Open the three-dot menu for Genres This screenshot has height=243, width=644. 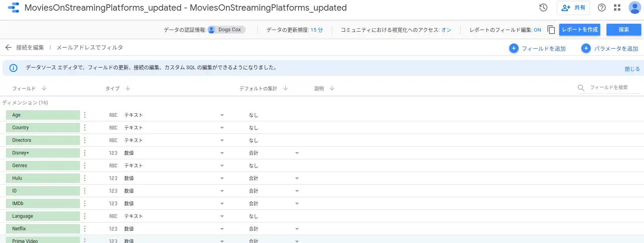click(85, 166)
